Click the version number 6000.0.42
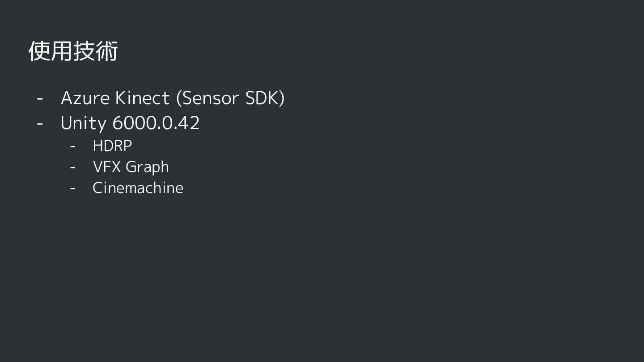This screenshot has height=362, width=644. [156, 123]
